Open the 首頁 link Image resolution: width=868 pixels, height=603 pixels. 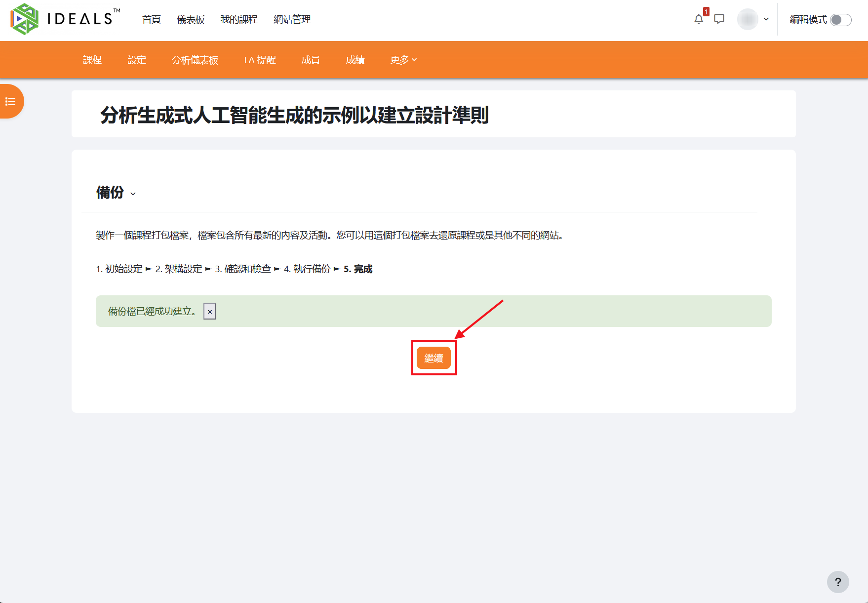click(x=152, y=19)
